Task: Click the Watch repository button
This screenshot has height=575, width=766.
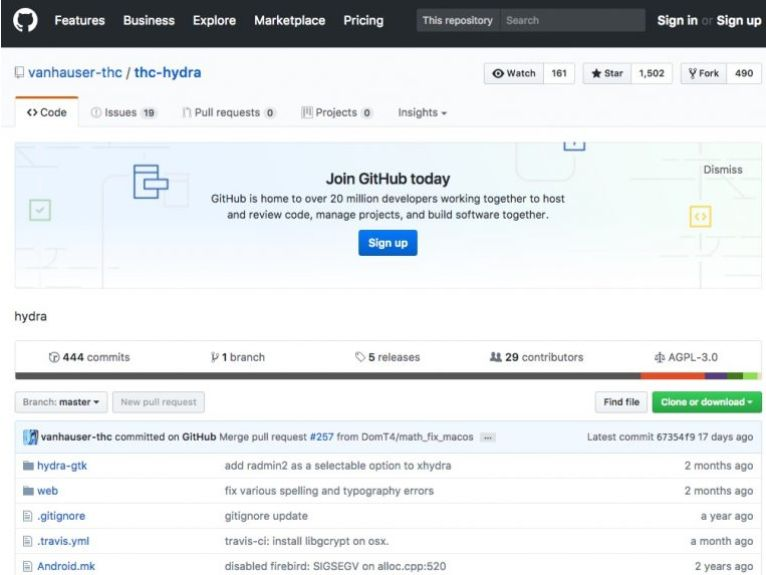Action: tap(514, 74)
